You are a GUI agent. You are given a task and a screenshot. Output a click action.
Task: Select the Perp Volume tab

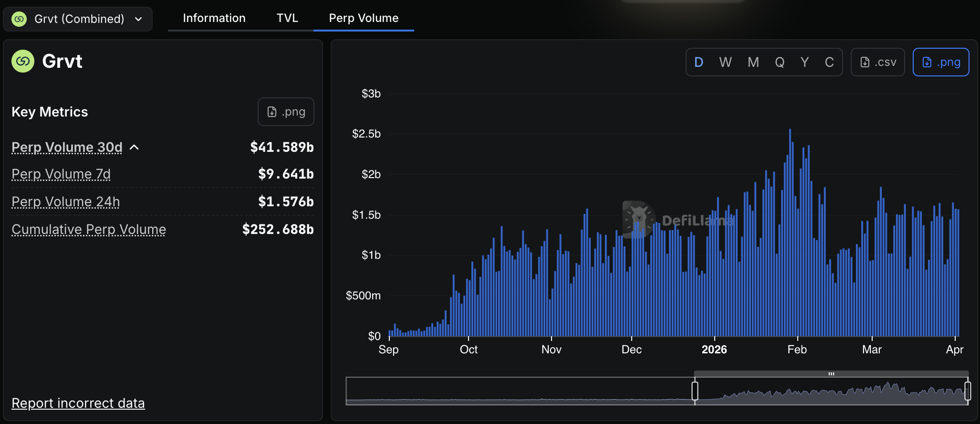364,18
